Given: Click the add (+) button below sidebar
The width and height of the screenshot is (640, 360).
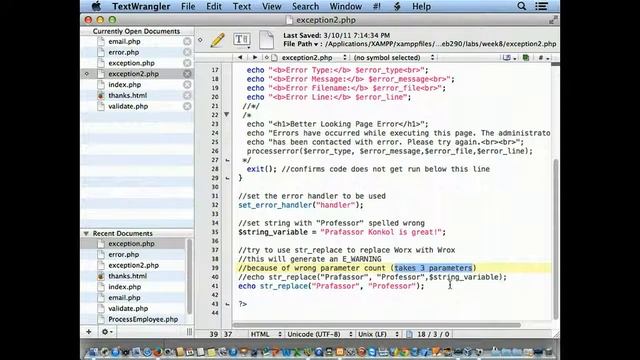Looking at the screenshot, I should (89, 332).
